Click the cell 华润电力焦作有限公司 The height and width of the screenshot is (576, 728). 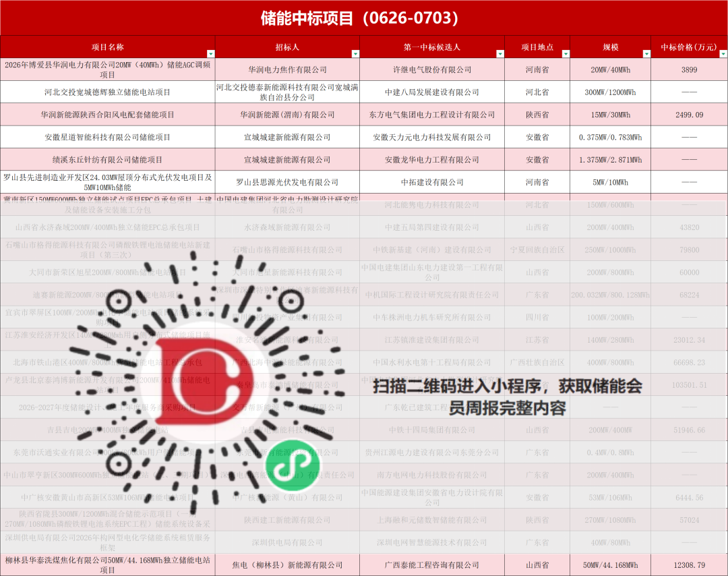coord(287,69)
